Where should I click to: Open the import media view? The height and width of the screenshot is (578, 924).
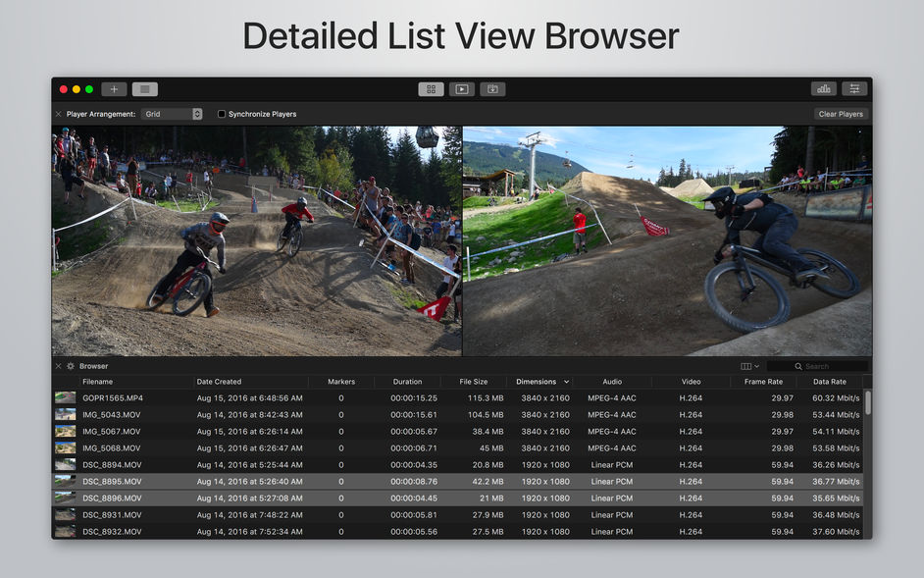point(491,88)
